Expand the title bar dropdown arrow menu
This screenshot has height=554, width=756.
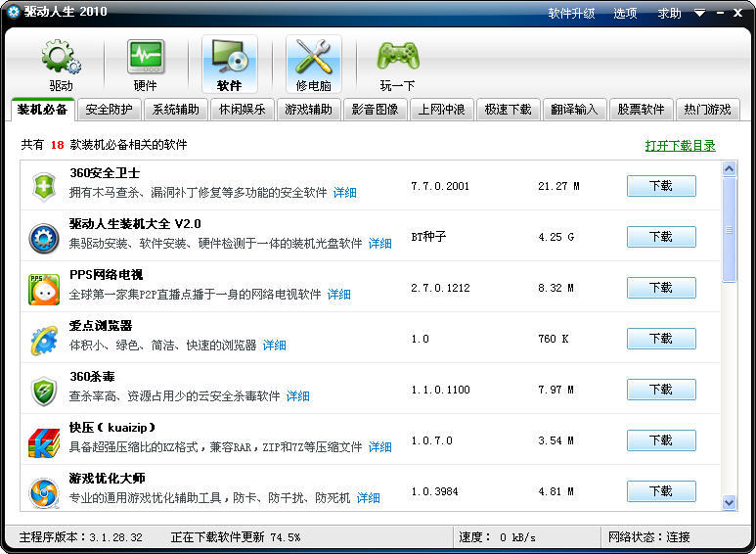699,13
